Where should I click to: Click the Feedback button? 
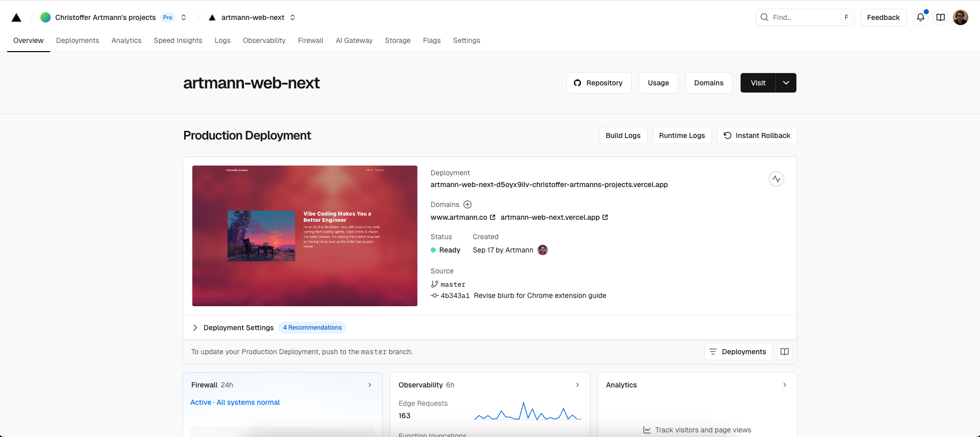coord(883,17)
